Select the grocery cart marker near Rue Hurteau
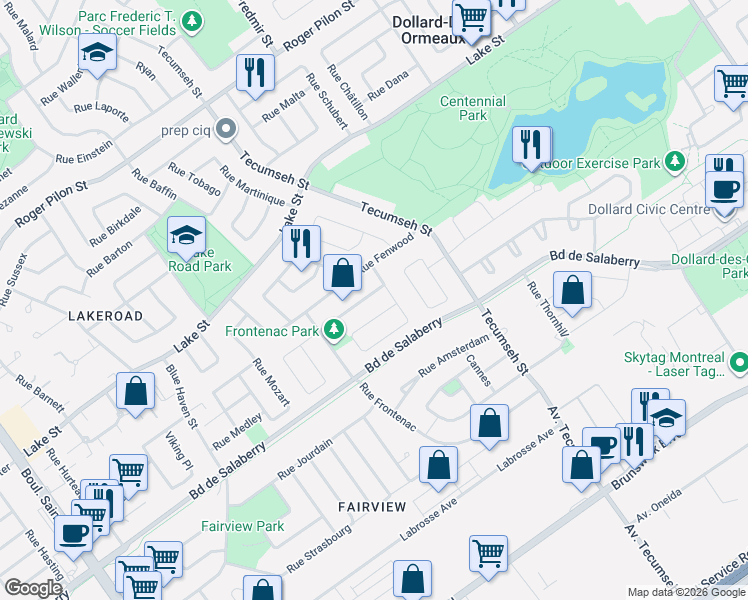 pyautogui.click(x=128, y=477)
